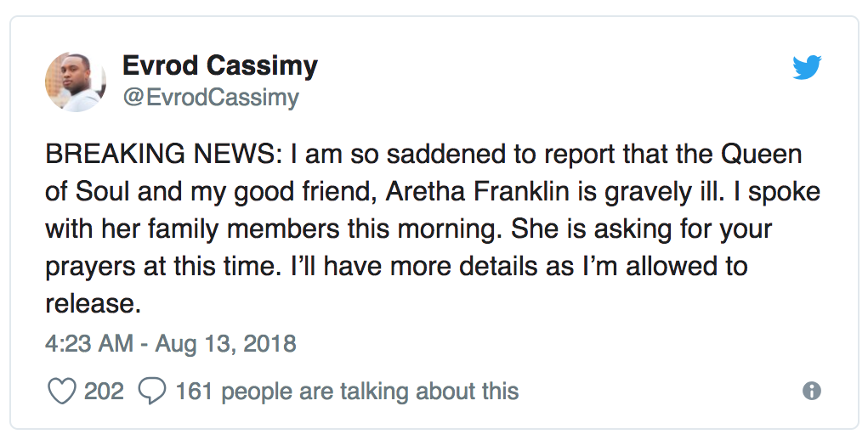The image size is (868, 440).
Task: Open '161 people are talking about this'
Action: tap(347, 391)
